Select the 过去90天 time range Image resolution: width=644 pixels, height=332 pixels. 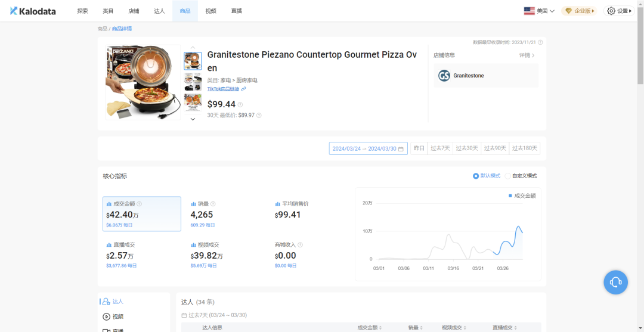[x=495, y=148]
